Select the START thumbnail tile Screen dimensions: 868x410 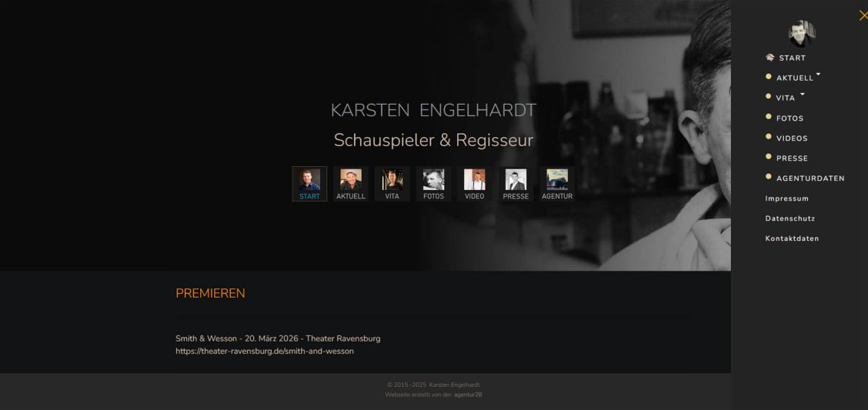coord(309,185)
